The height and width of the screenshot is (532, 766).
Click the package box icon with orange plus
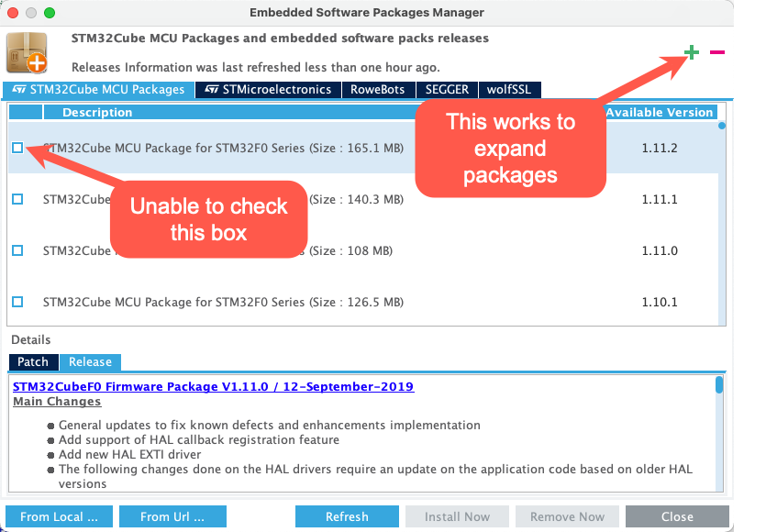pyautogui.click(x=27, y=53)
